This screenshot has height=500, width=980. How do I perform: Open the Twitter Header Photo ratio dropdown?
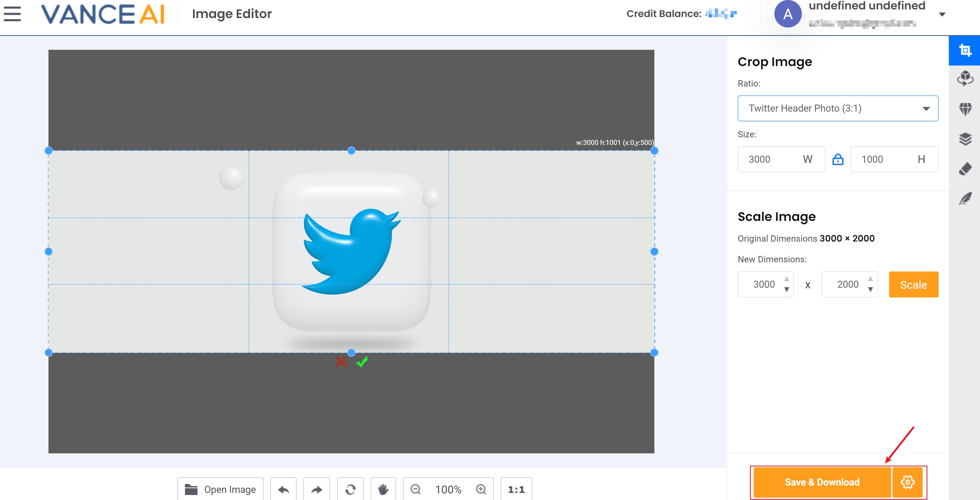pos(838,108)
